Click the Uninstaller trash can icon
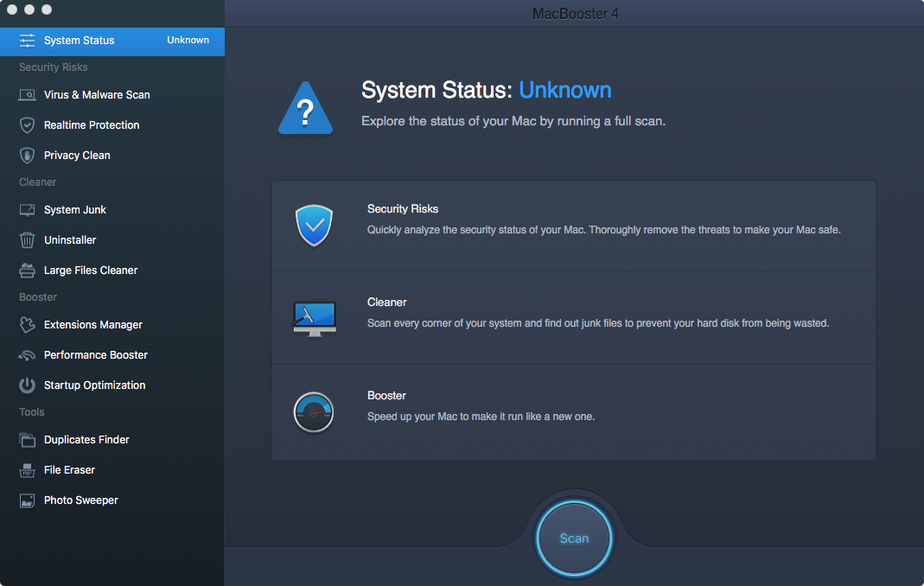 (27, 240)
